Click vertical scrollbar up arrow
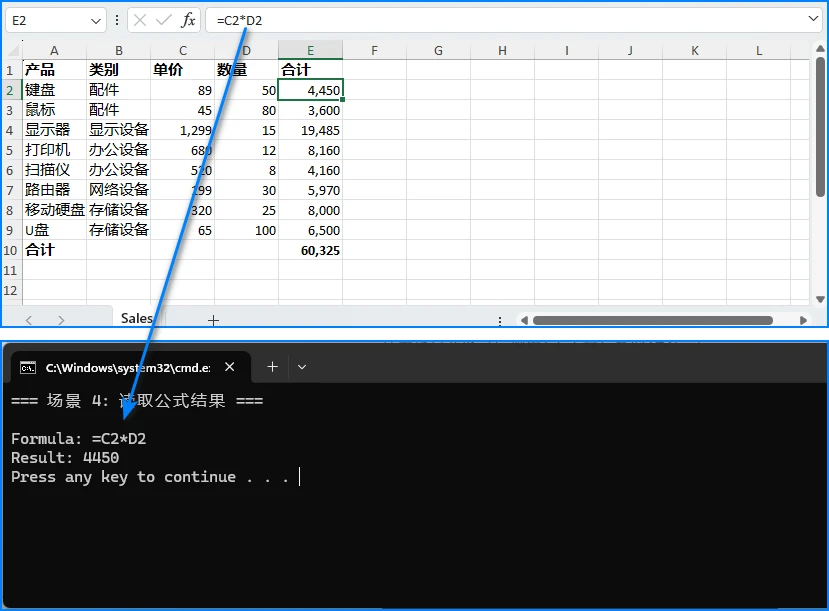 coord(820,49)
